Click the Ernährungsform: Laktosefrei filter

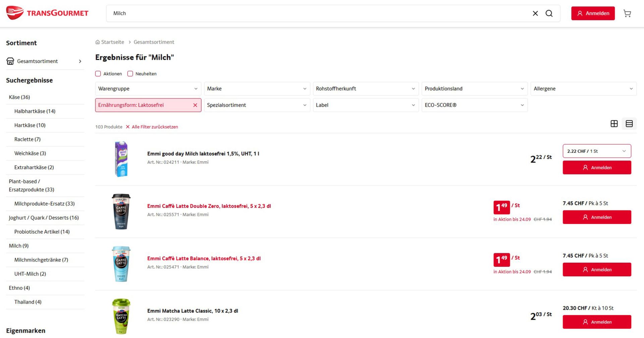[x=148, y=105]
